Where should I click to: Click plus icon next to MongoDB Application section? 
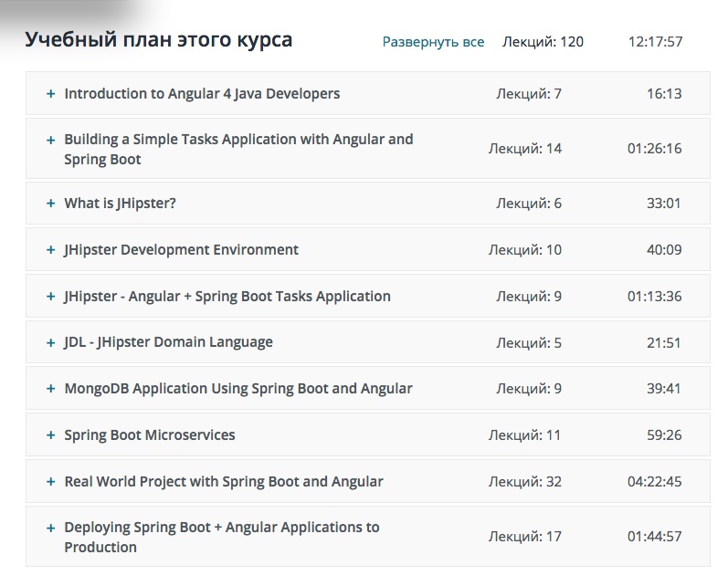[51, 389]
